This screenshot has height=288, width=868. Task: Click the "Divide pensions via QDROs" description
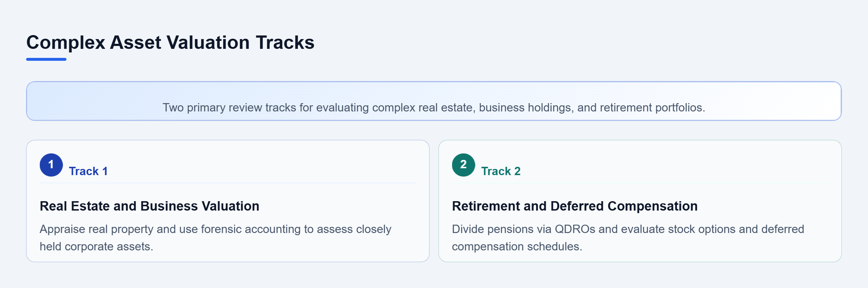pos(628,238)
